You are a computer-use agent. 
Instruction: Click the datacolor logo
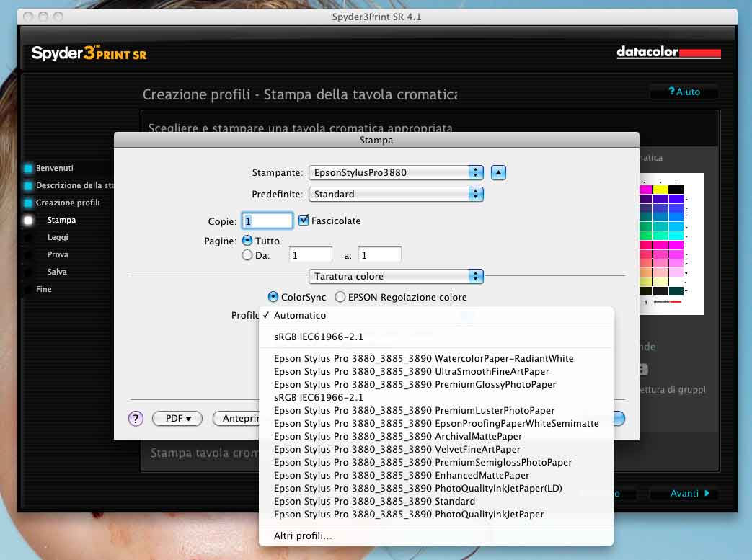[668, 53]
